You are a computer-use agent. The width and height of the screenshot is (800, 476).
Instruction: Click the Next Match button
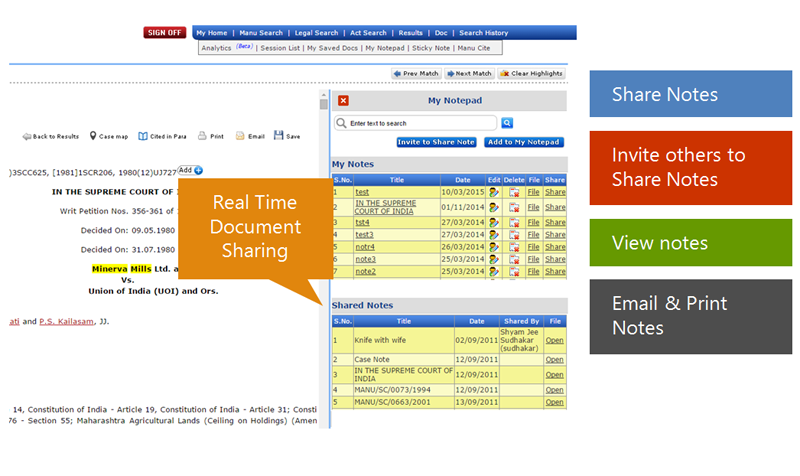[470, 73]
